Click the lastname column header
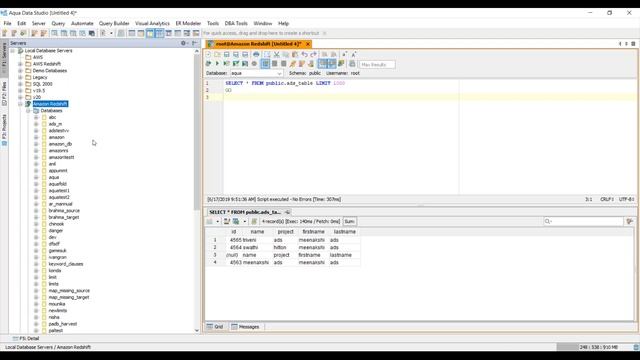 click(344, 232)
